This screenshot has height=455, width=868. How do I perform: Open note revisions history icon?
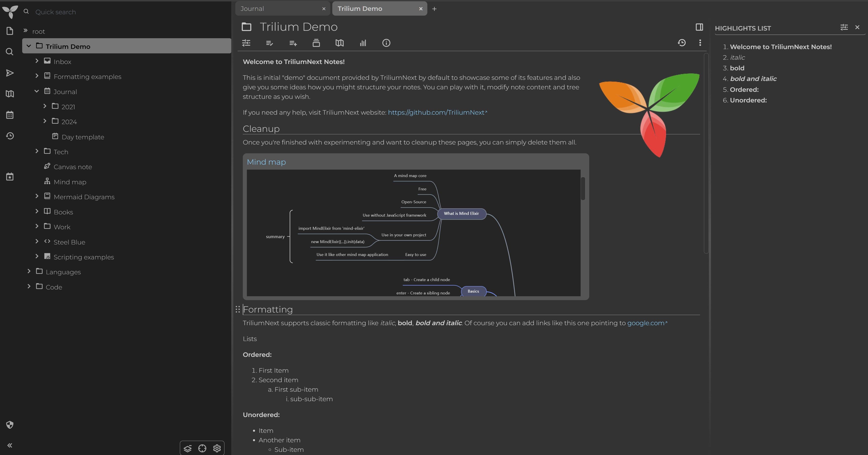[x=681, y=43]
